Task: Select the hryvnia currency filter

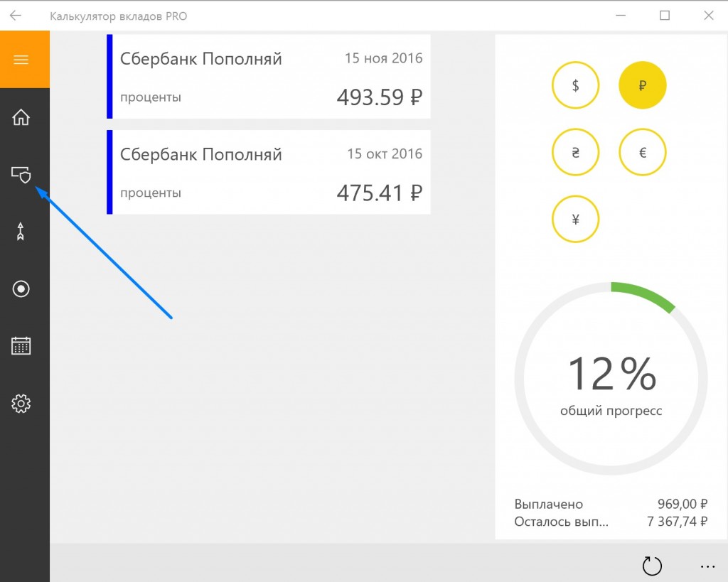Action: 575,152
